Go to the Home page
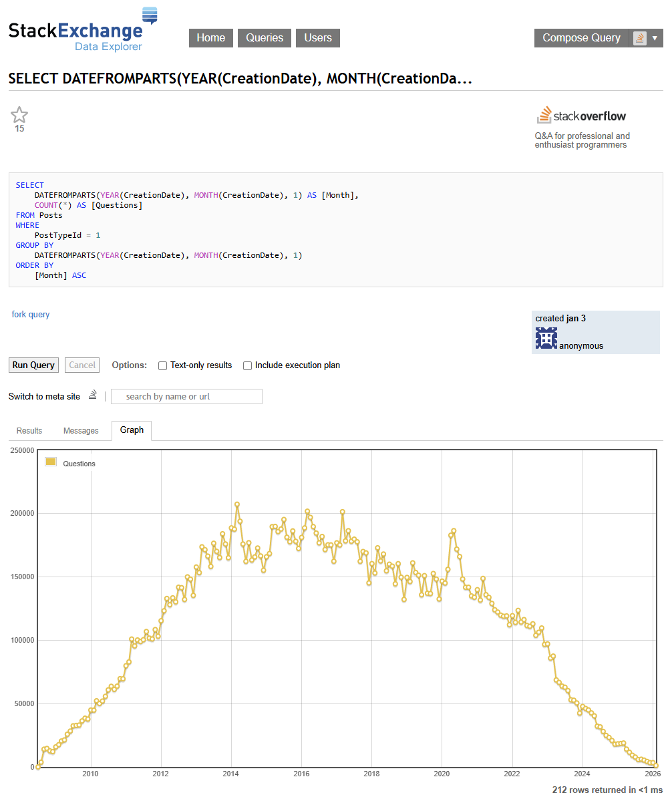672x803 pixels. [x=211, y=38]
